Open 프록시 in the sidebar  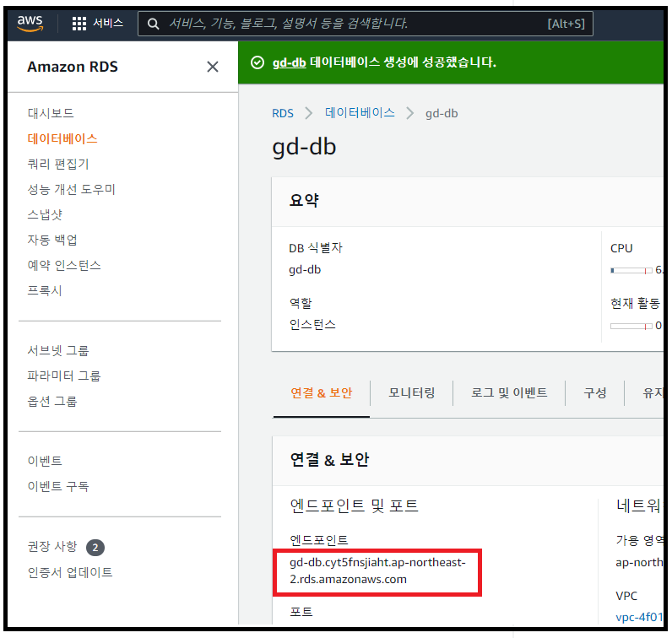[45, 290]
